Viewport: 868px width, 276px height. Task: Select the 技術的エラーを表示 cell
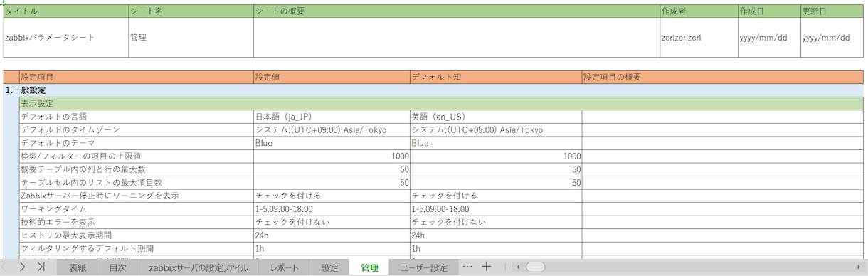(x=136, y=222)
